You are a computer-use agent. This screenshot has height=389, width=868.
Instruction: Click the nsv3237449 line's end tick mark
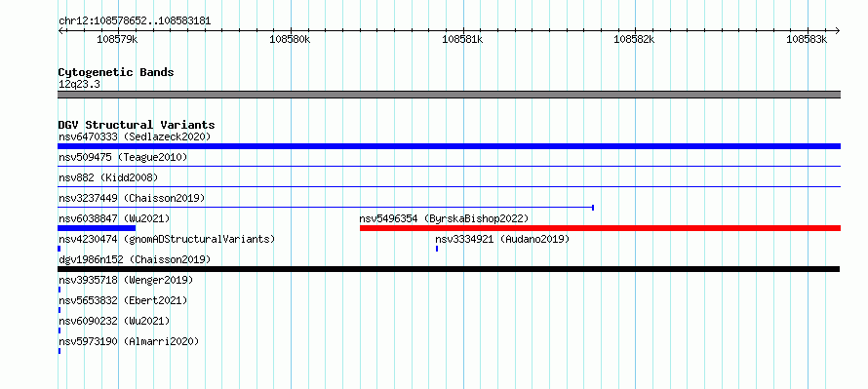593,208
